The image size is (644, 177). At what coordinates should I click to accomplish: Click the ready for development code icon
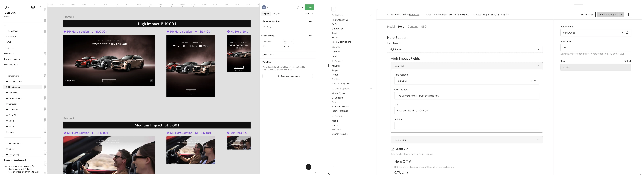6,166
